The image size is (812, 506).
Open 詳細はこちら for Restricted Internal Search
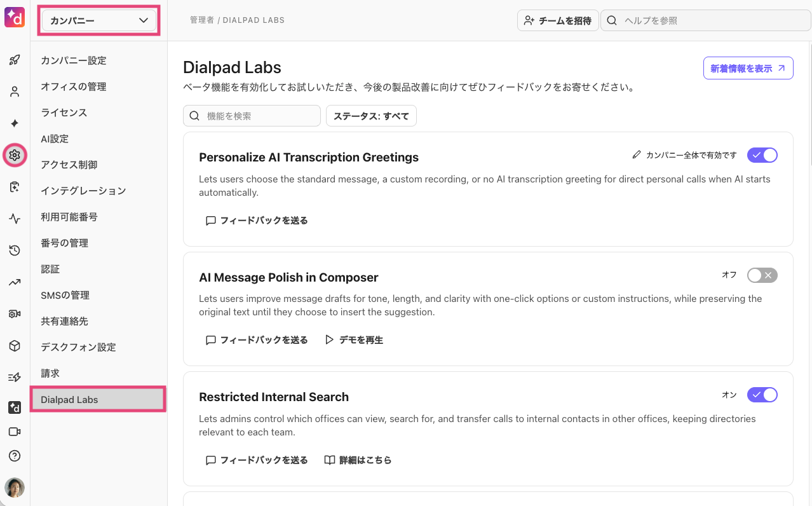coord(358,460)
